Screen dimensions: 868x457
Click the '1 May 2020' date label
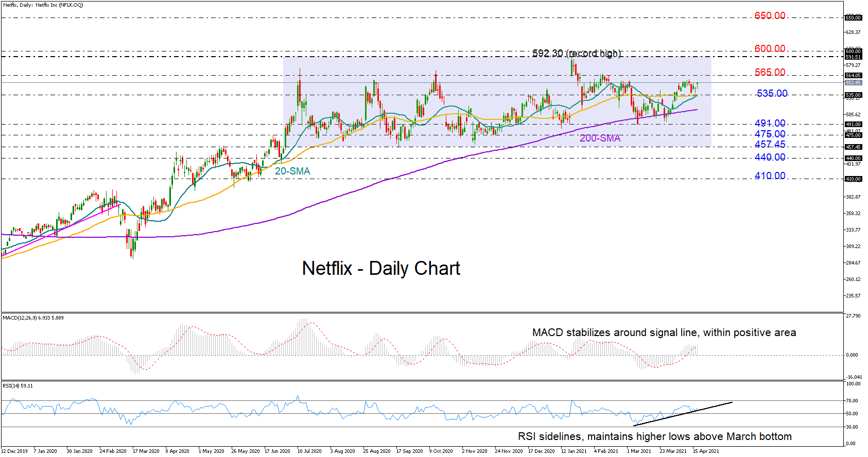coord(211,451)
